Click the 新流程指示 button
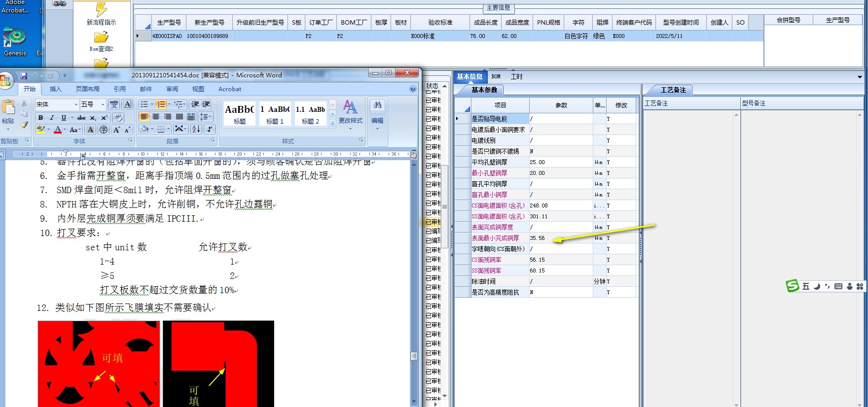This screenshot has height=407, width=868. coord(101,14)
